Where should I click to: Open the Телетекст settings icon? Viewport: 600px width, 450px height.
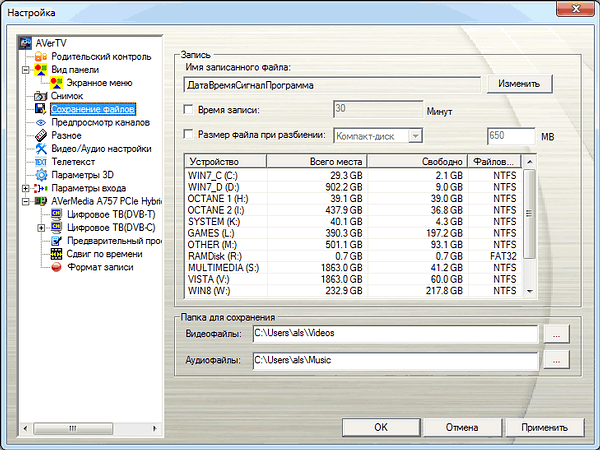pyautogui.click(x=40, y=161)
